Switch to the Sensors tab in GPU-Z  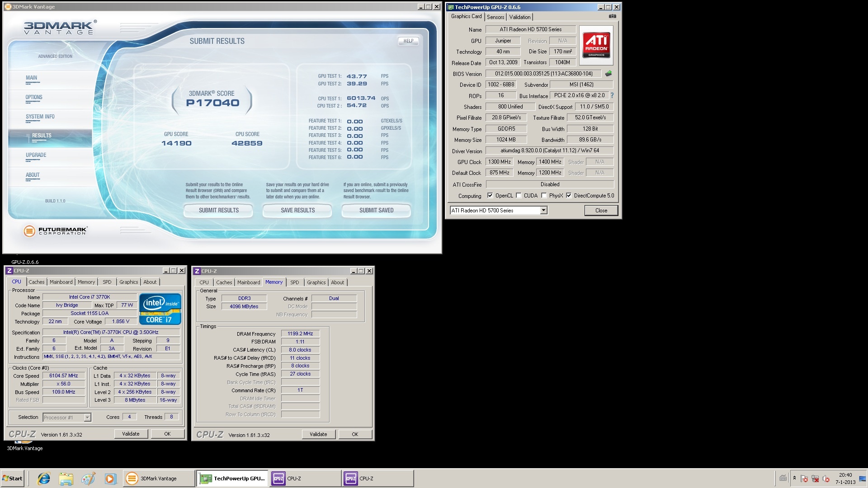[495, 17]
